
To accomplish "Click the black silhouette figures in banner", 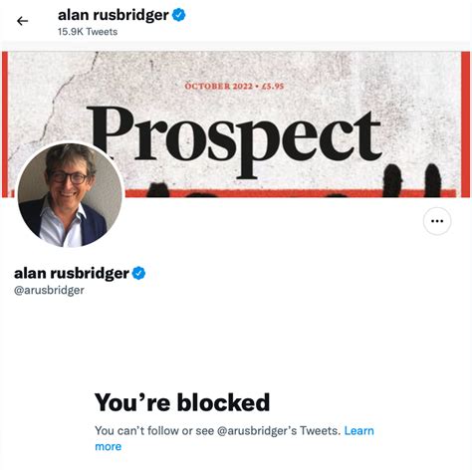I will [412, 180].
